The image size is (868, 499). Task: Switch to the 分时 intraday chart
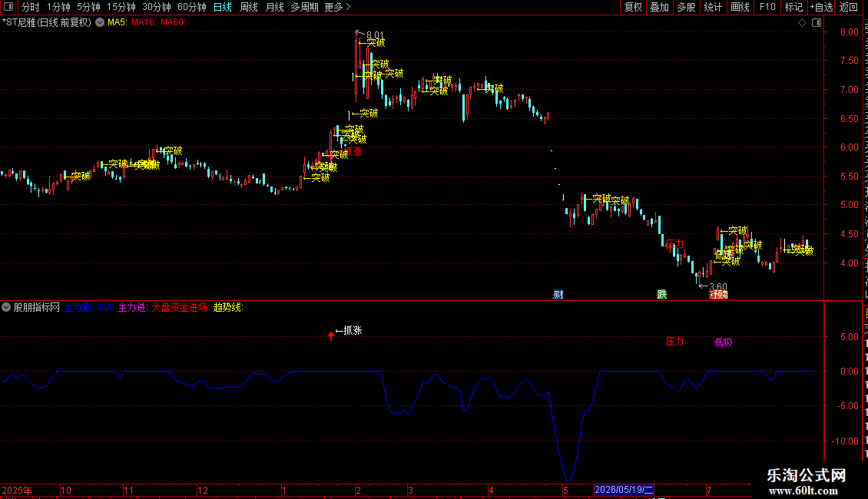(x=31, y=7)
